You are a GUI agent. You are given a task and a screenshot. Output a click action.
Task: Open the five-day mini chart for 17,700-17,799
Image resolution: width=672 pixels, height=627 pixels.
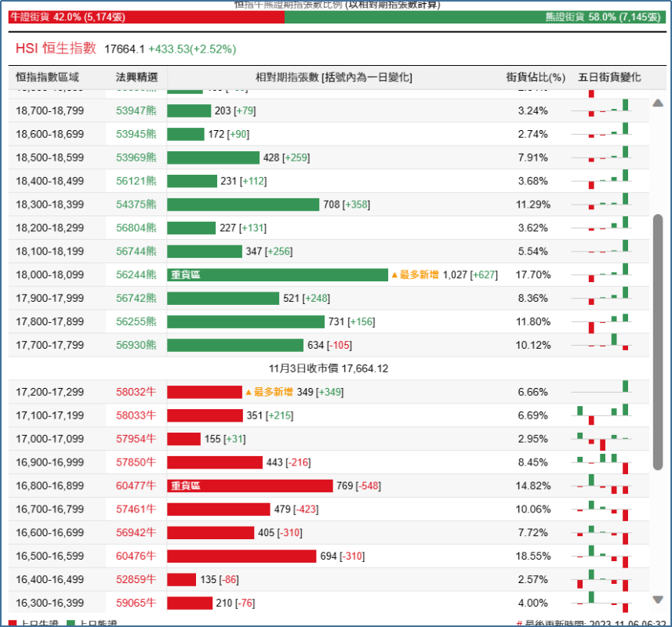click(x=608, y=345)
